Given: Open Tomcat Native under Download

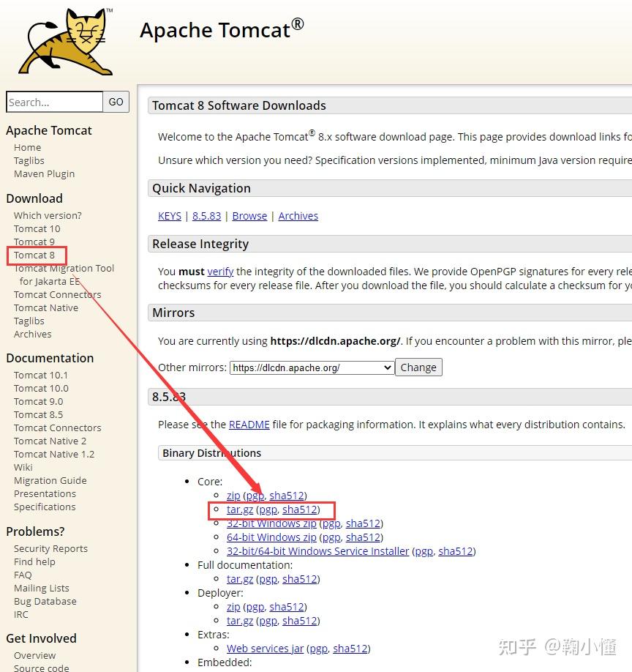Looking at the screenshot, I should pos(46,308).
